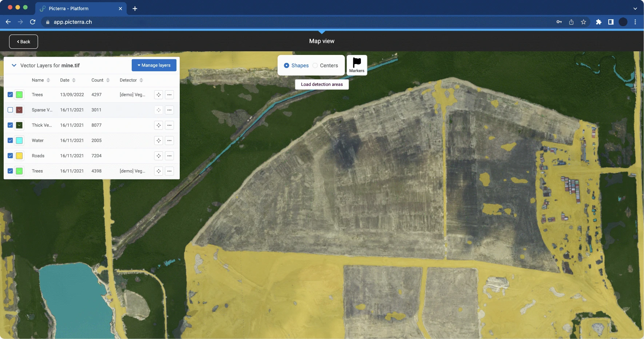Collapse the Vector Layers panel chevron
Screen dimensions: 644x339
(x=14, y=65)
